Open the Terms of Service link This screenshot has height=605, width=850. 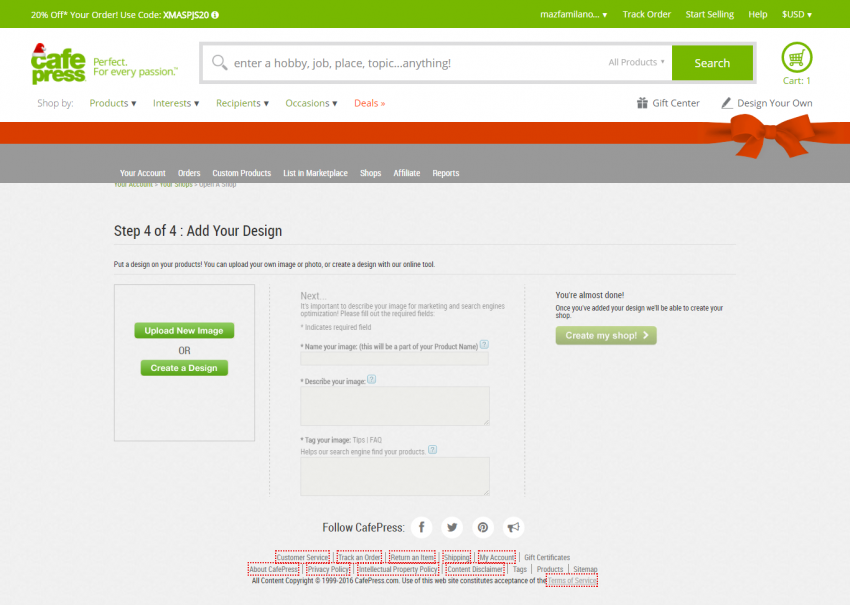tap(572, 581)
